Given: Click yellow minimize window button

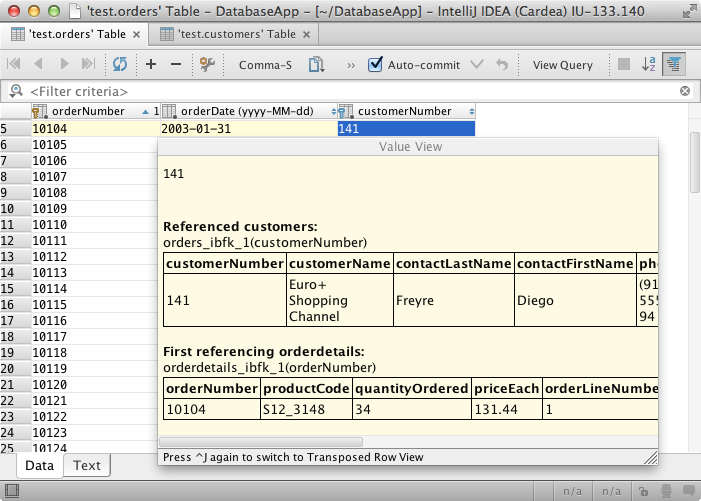Looking at the screenshot, I should 34,11.
